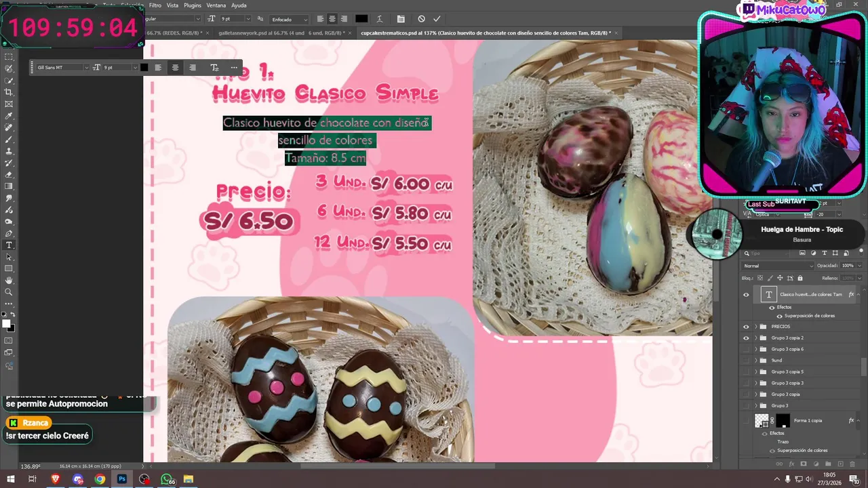Select the Frame tool

[x=9, y=104]
